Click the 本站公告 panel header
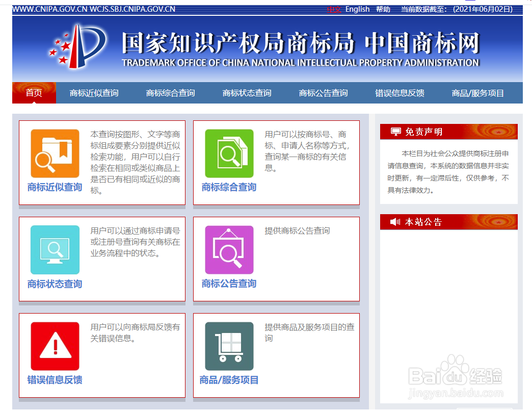Screen dimensions: 532x411 pyautogui.click(x=448, y=222)
